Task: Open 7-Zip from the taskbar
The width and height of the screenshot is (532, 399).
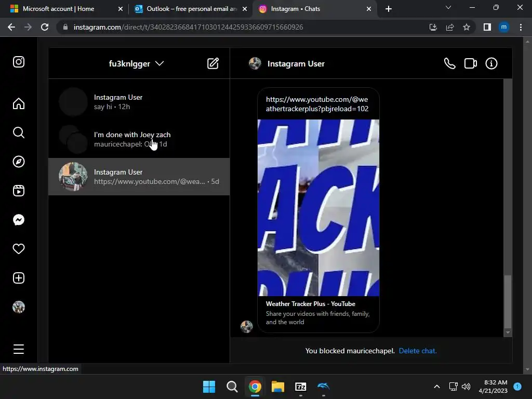Action: pos(301,387)
